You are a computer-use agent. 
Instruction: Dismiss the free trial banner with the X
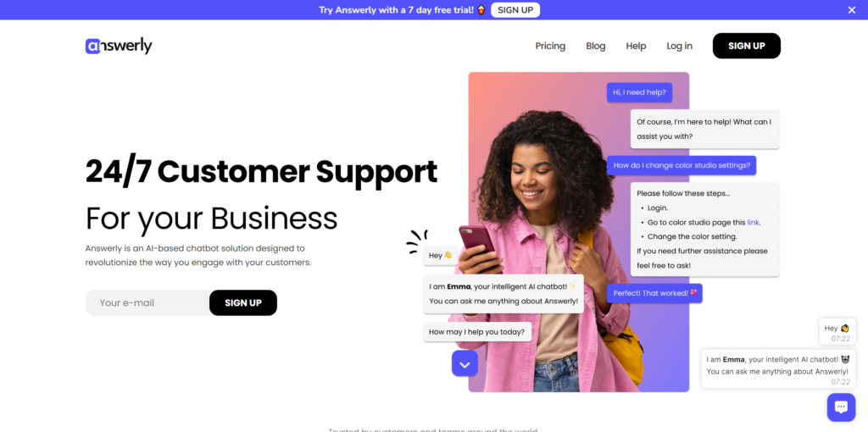click(x=851, y=10)
